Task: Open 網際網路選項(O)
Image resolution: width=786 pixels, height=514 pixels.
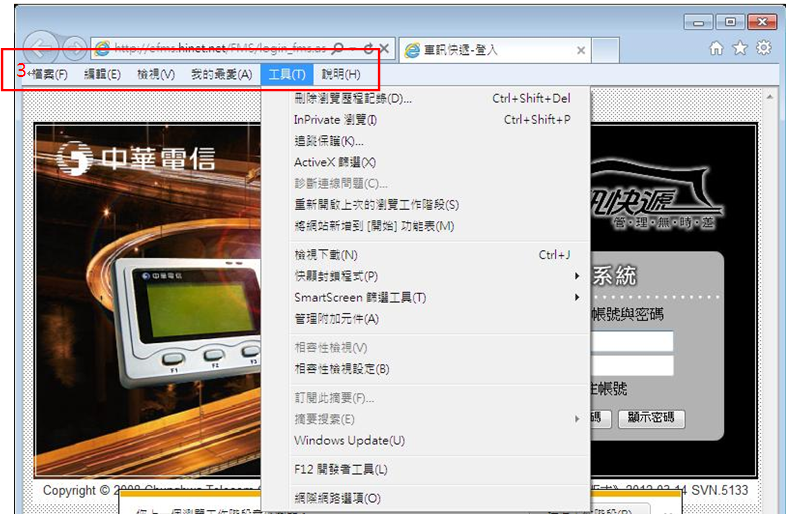Action: click(426, 498)
